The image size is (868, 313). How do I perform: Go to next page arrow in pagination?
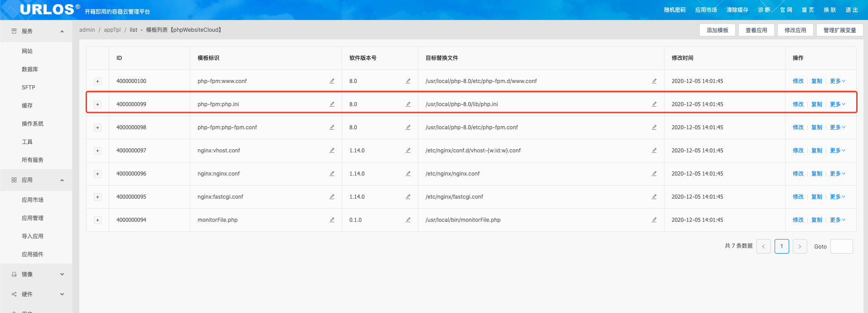pyautogui.click(x=800, y=246)
